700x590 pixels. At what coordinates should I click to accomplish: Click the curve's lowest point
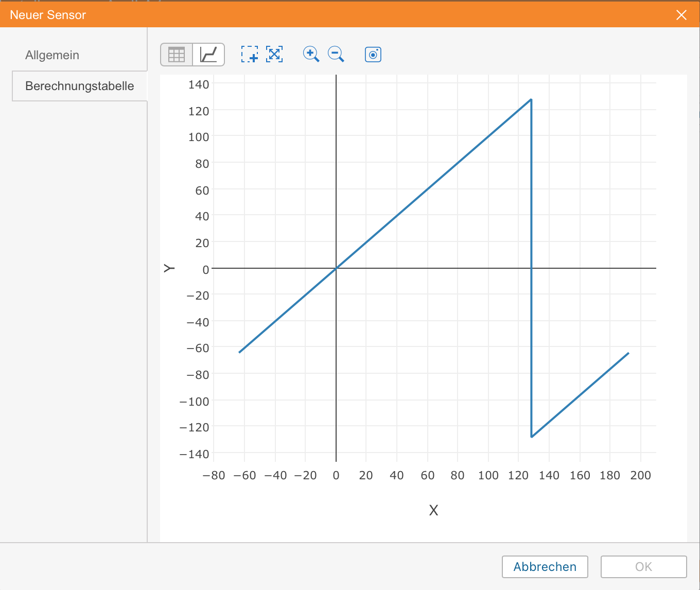pos(531,437)
